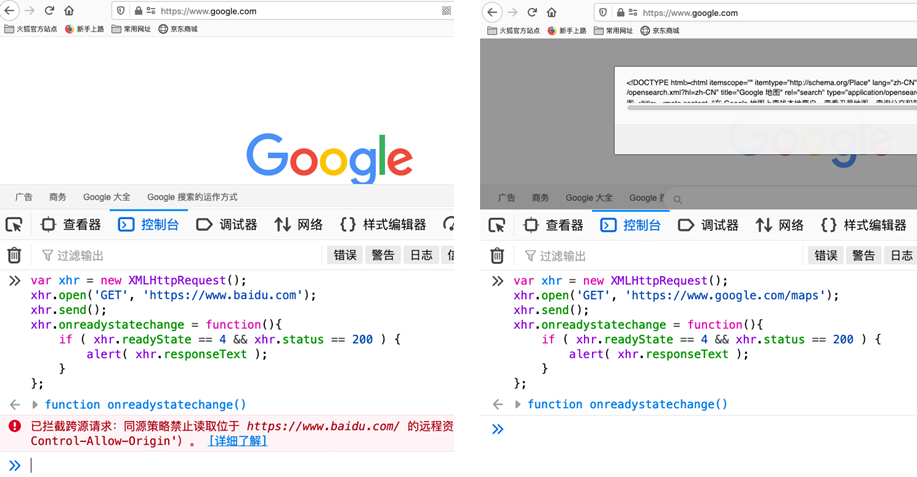Toggle 警告 filter in left console

click(383, 255)
